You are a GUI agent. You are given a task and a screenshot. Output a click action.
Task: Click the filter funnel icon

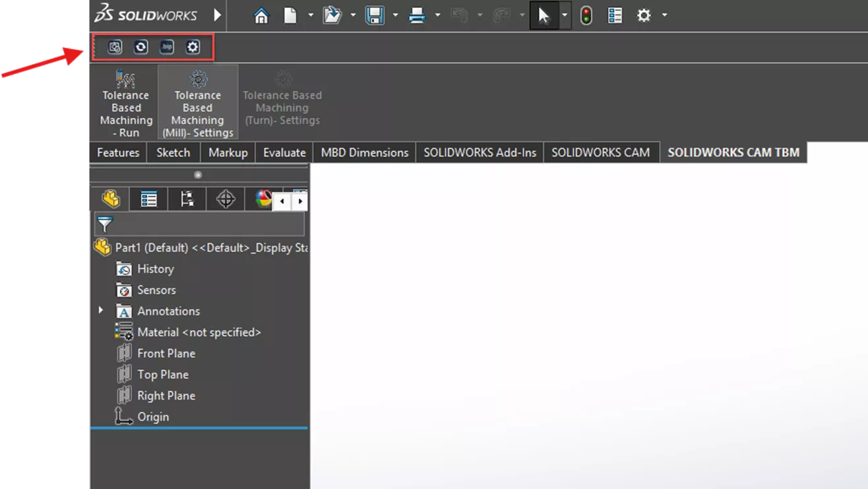pos(105,224)
